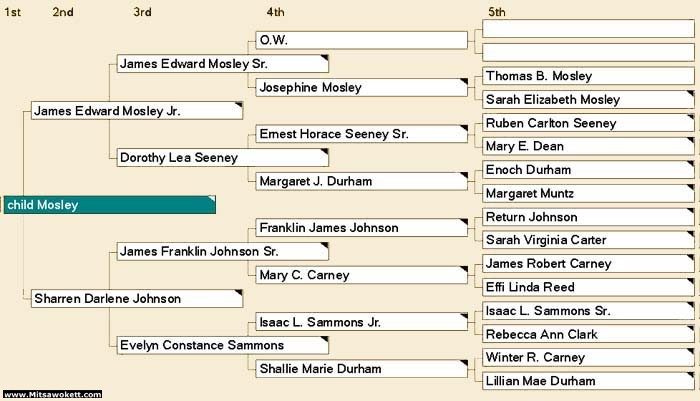Viewport: 700px width, 401px height.
Task: Select Franklin James Johnson in the chart
Action: 362,228
